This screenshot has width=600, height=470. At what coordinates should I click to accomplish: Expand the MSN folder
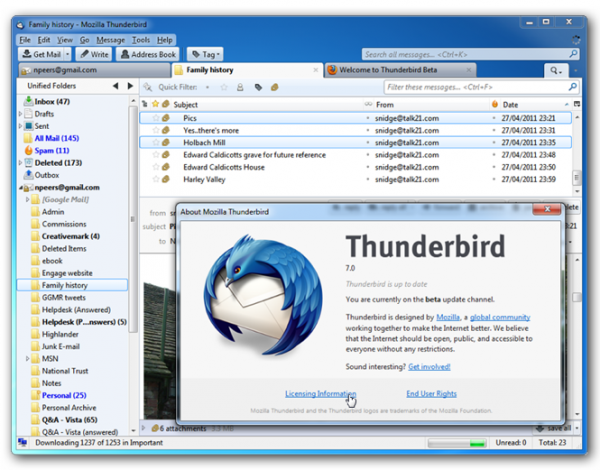point(28,359)
